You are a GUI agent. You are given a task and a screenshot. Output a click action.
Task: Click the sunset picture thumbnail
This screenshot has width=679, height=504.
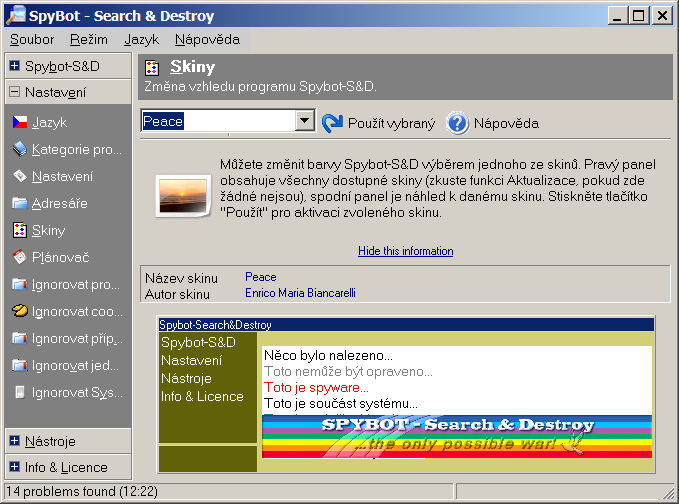tap(183, 196)
